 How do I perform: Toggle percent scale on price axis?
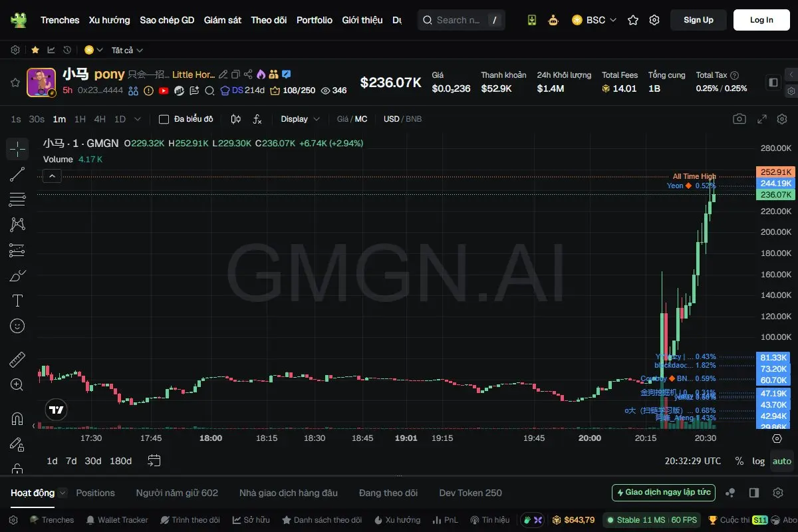click(x=739, y=461)
